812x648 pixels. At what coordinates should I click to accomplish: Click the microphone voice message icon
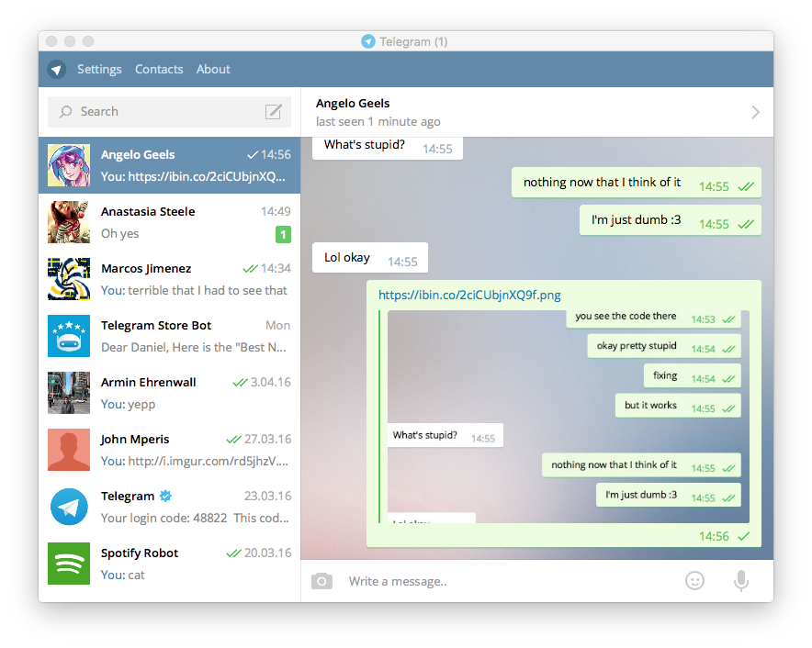pos(741,581)
